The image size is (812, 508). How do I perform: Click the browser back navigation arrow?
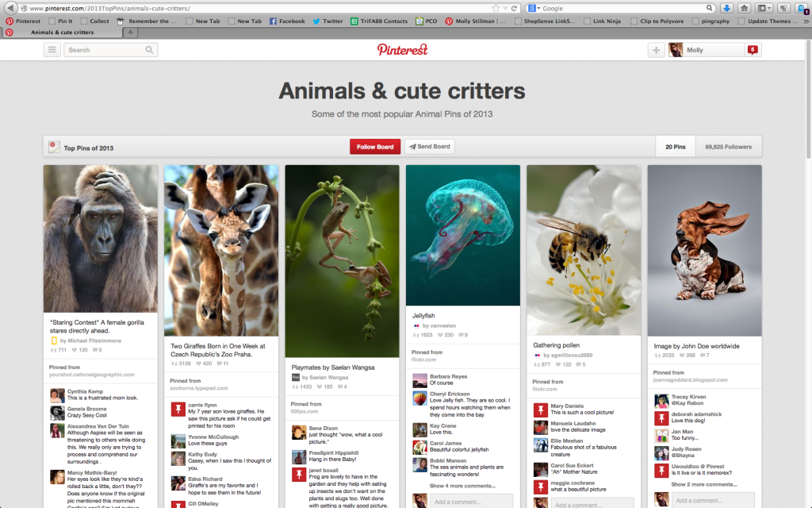click(x=10, y=6)
